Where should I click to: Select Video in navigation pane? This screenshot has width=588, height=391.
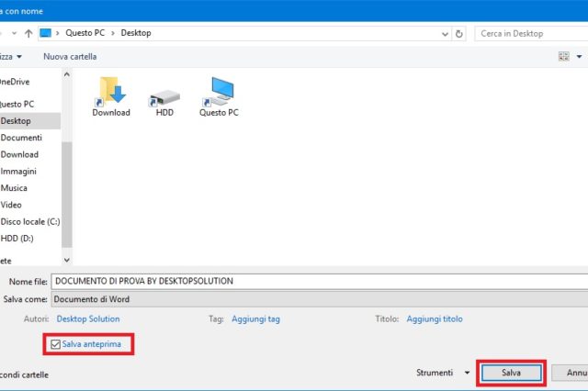pyautogui.click(x=11, y=205)
